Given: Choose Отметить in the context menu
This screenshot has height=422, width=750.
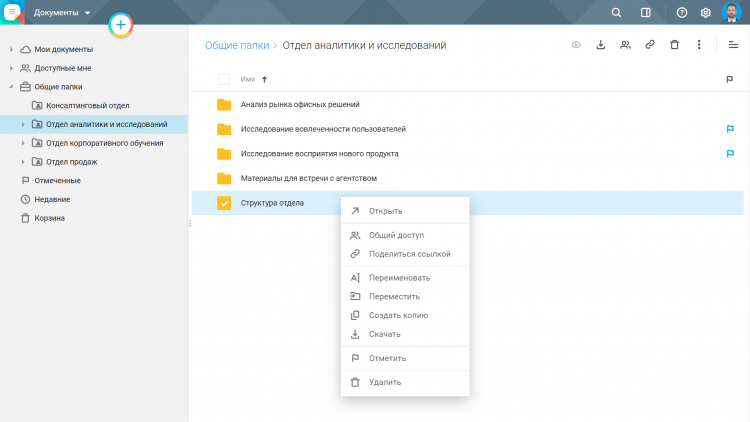Looking at the screenshot, I should [405, 358].
